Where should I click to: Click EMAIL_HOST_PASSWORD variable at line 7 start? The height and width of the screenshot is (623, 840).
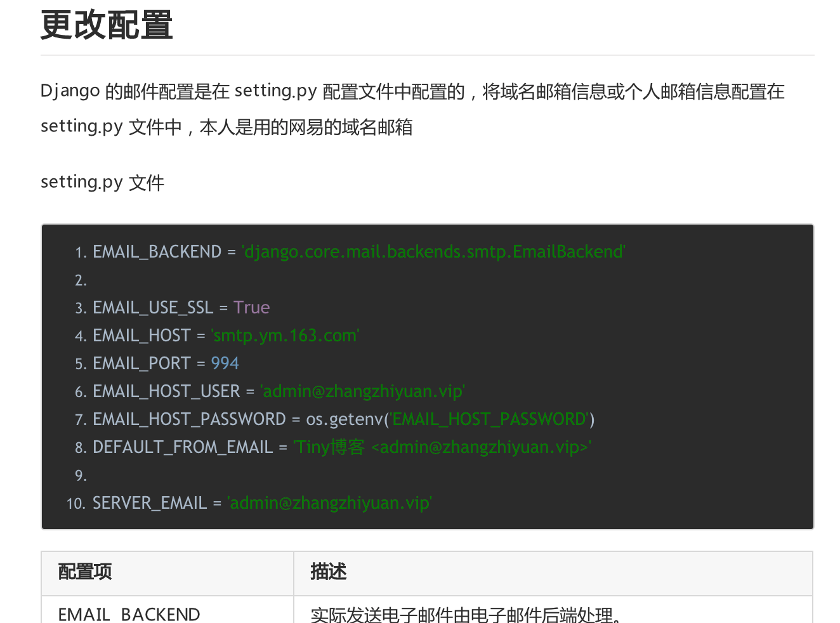coord(189,419)
